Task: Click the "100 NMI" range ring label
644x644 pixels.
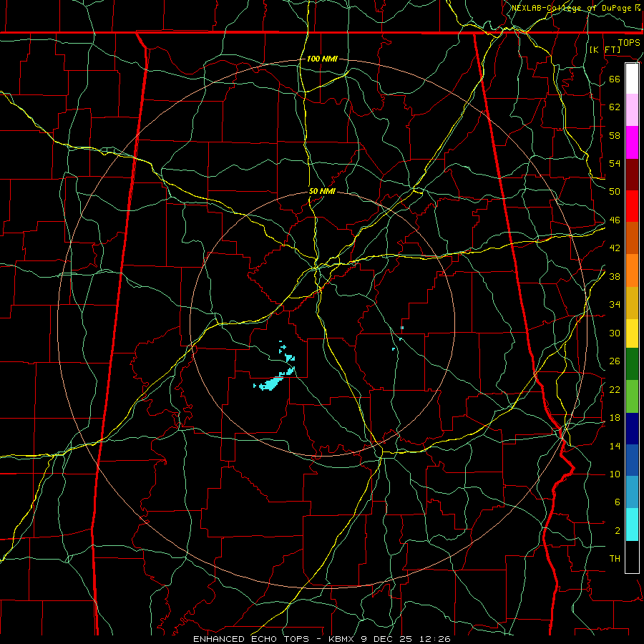Action: (x=322, y=59)
